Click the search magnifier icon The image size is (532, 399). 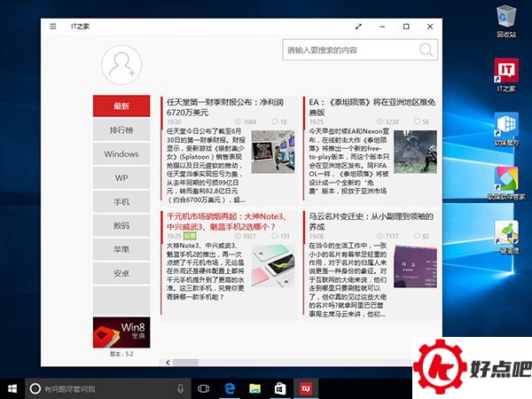click(x=427, y=51)
